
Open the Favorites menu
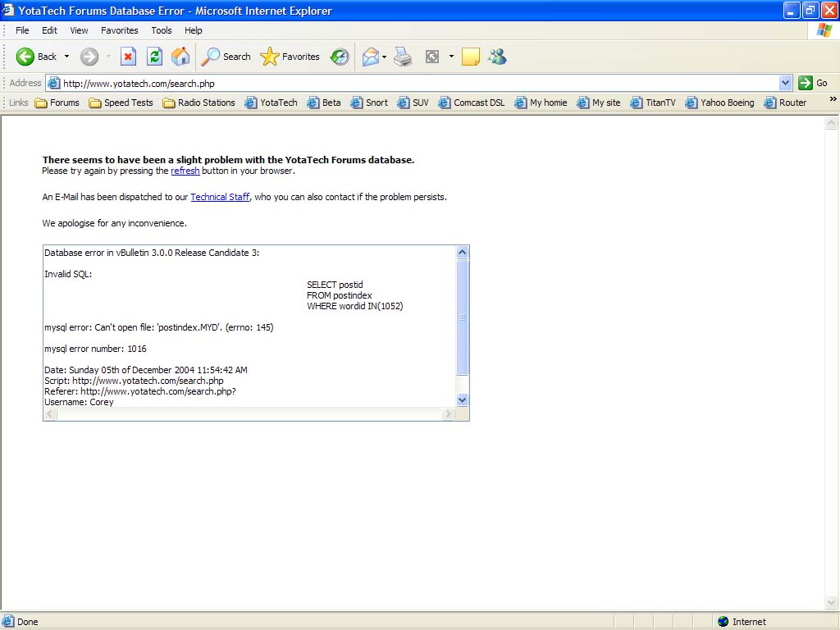click(x=120, y=30)
